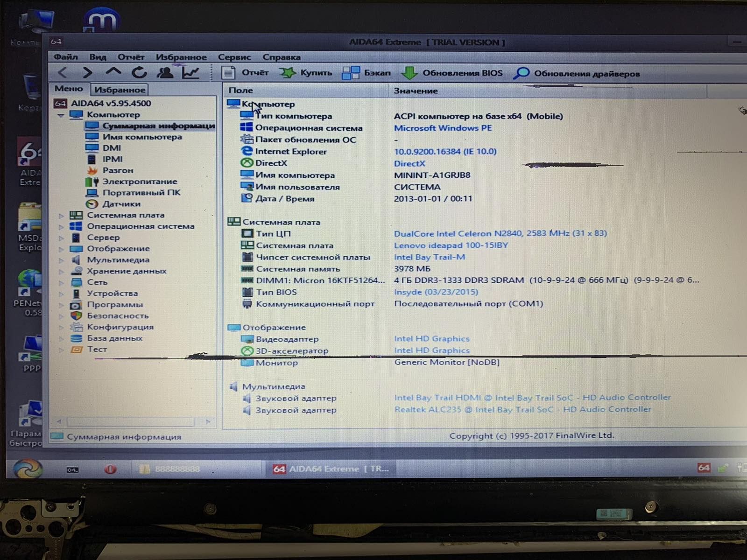Image resolution: width=747 pixels, height=560 pixels.
Task: Open Обновления драйверов from the toolbar
Action: coord(577,74)
